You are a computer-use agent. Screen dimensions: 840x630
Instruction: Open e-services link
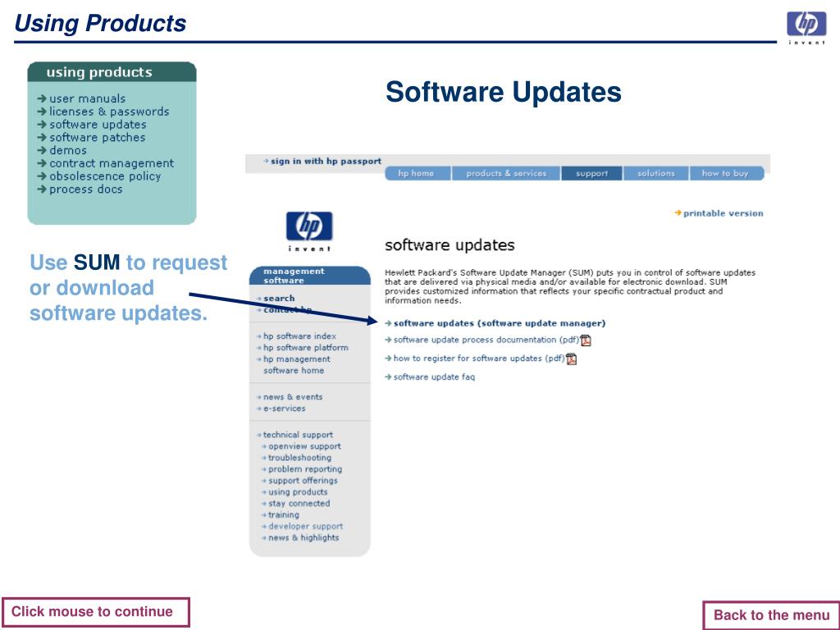(x=284, y=409)
